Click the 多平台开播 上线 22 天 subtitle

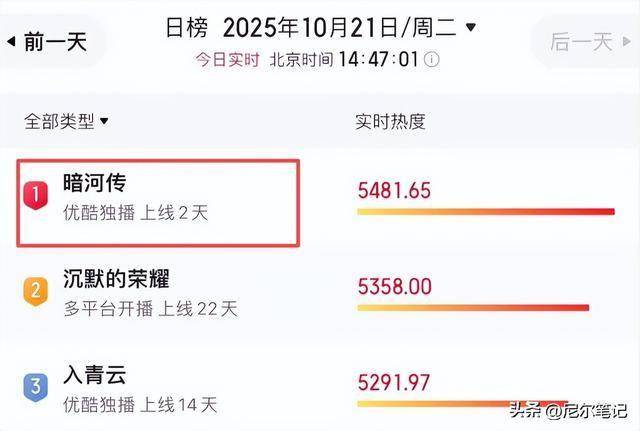pos(150,308)
